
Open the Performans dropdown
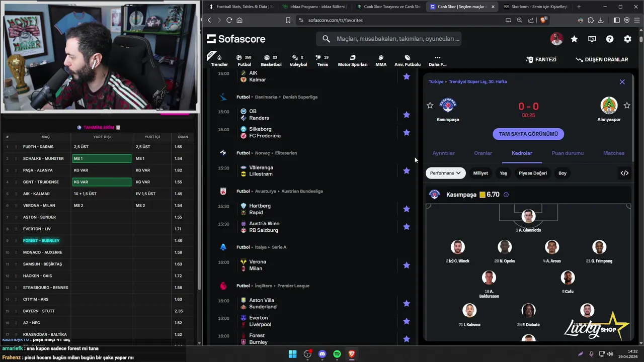[x=445, y=173]
